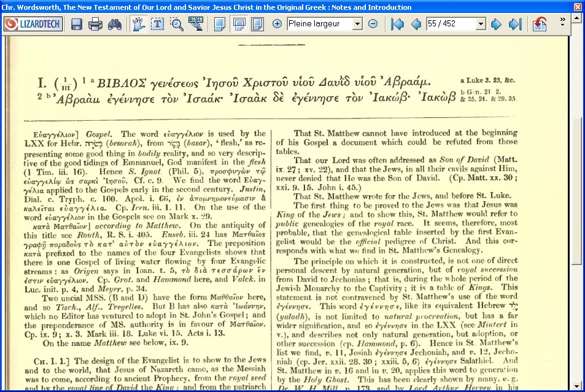Switch to continuous page layout
The height and width of the screenshot is (392, 585).
coord(239,25)
